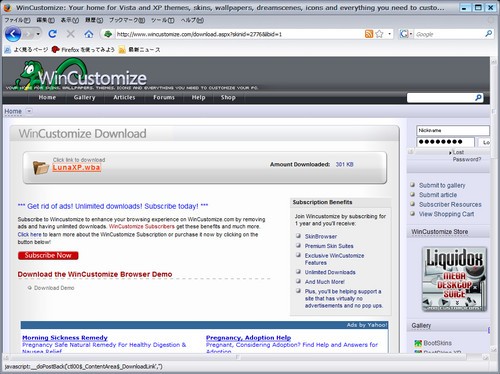Screen dimensions: 500x374
Task: Open the Google search engine selector
Action: [406, 34]
